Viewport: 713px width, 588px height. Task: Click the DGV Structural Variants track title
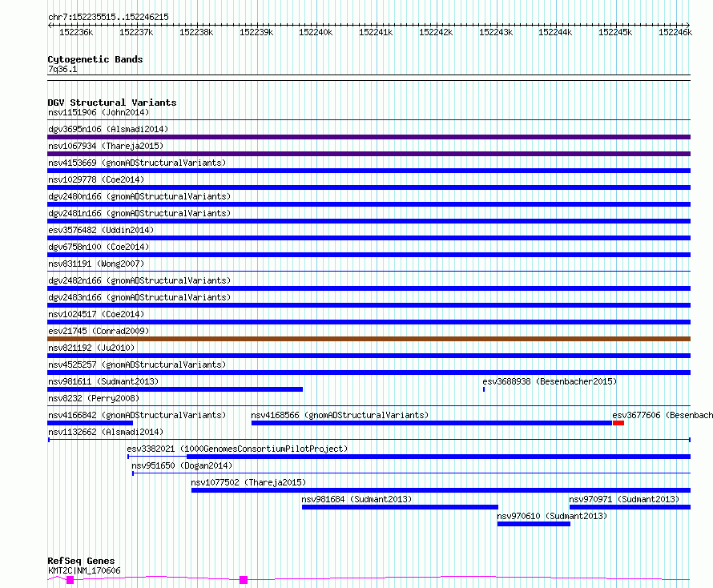point(112,103)
